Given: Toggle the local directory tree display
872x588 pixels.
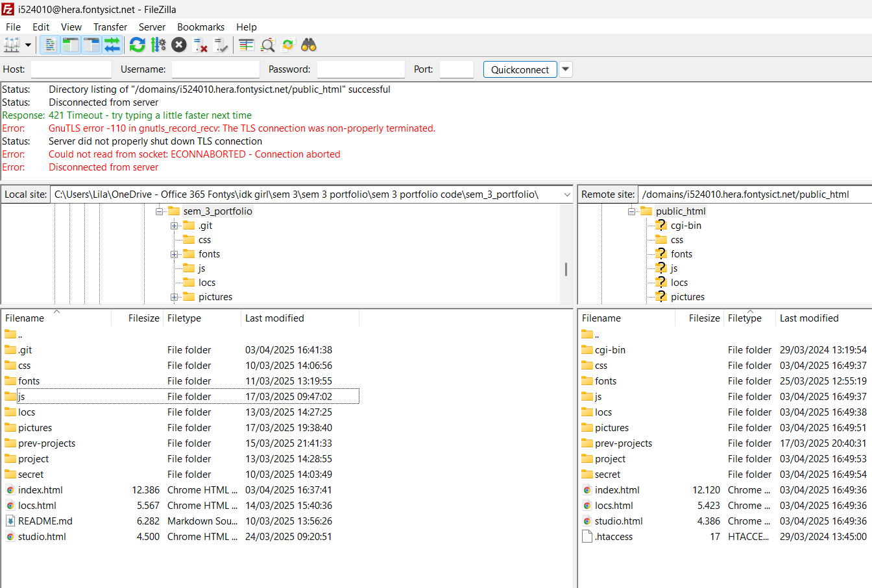Looking at the screenshot, I should point(71,45).
